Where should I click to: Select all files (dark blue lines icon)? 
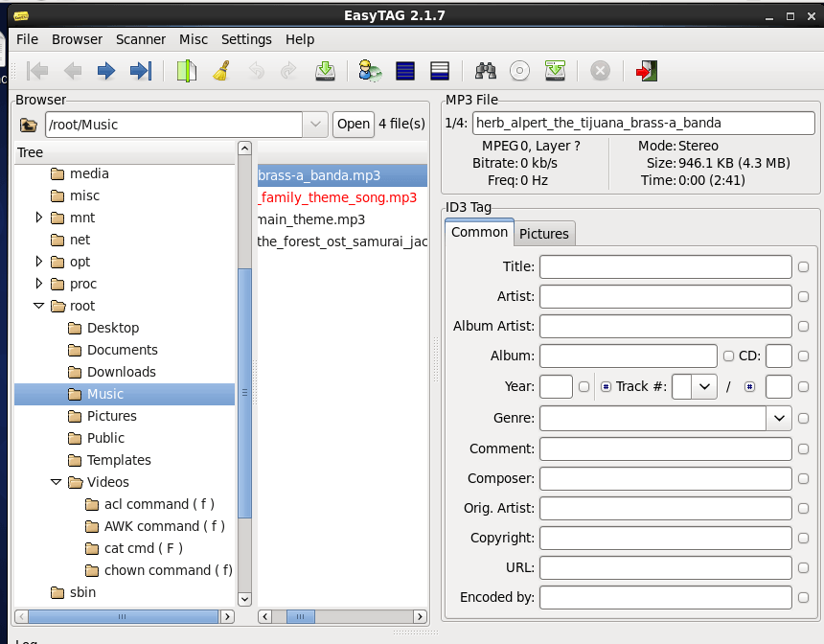[x=405, y=71]
